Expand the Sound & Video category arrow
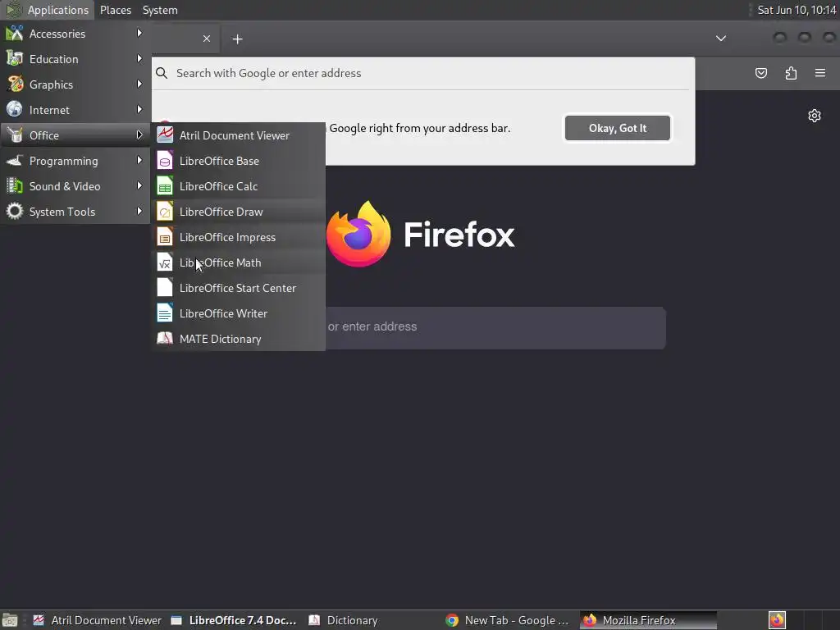This screenshot has width=840, height=630. point(139,186)
